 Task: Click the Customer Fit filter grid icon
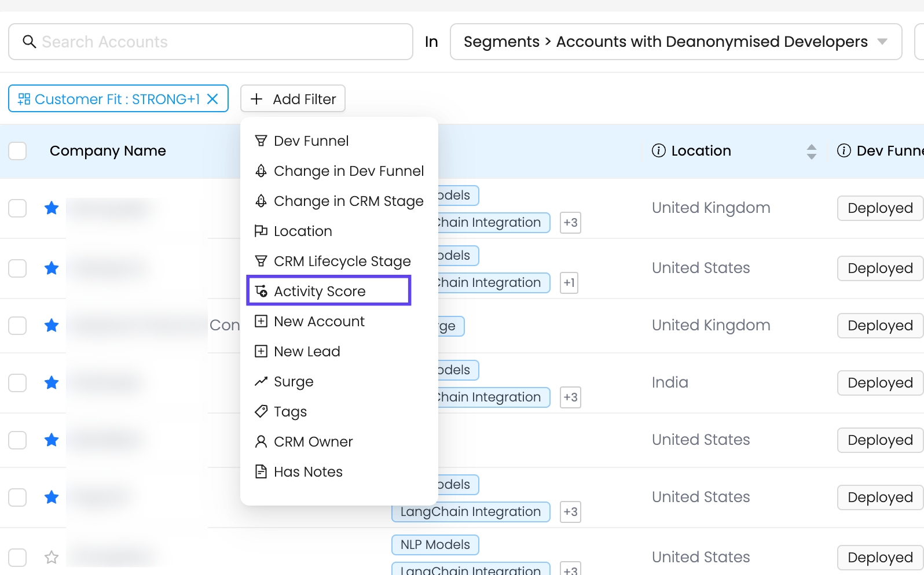point(24,99)
